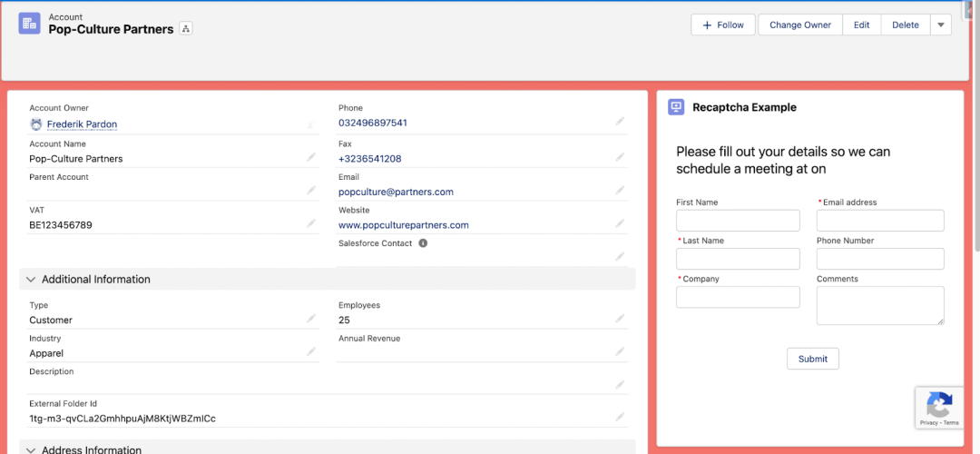Click into the Comments text area
The height and width of the screenshot is (454, 980).
(x=880, y=306)
